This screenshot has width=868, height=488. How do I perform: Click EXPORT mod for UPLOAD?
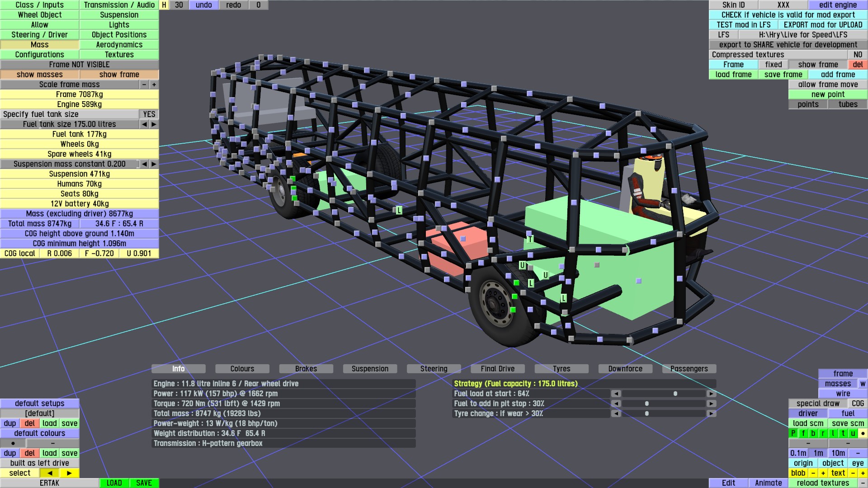click(x=823, y=25)
